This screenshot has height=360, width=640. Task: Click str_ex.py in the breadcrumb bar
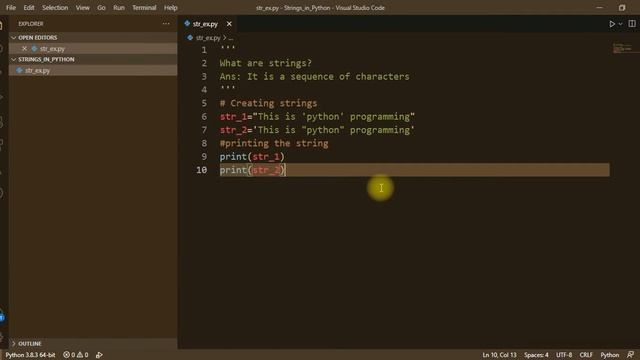click(208, 38)
